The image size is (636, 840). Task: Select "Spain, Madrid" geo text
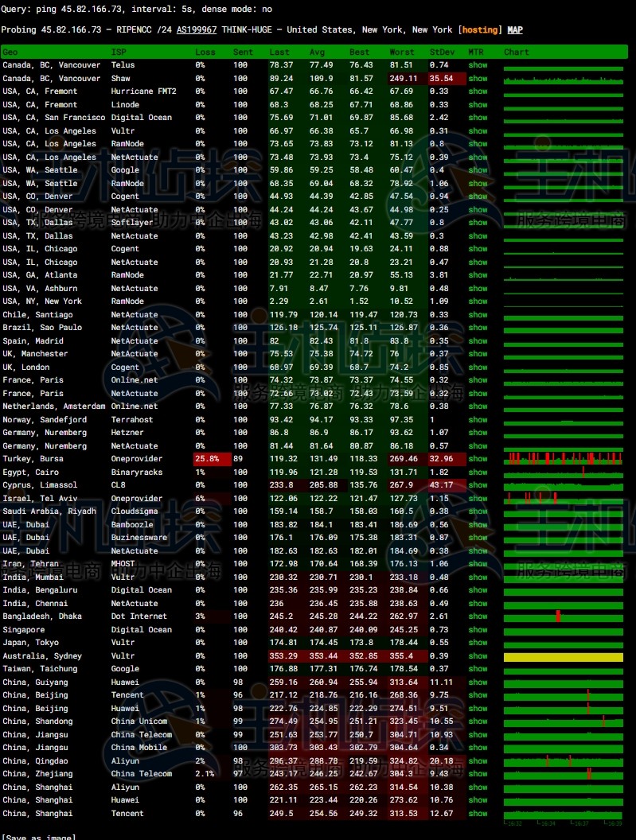point(33,340)
